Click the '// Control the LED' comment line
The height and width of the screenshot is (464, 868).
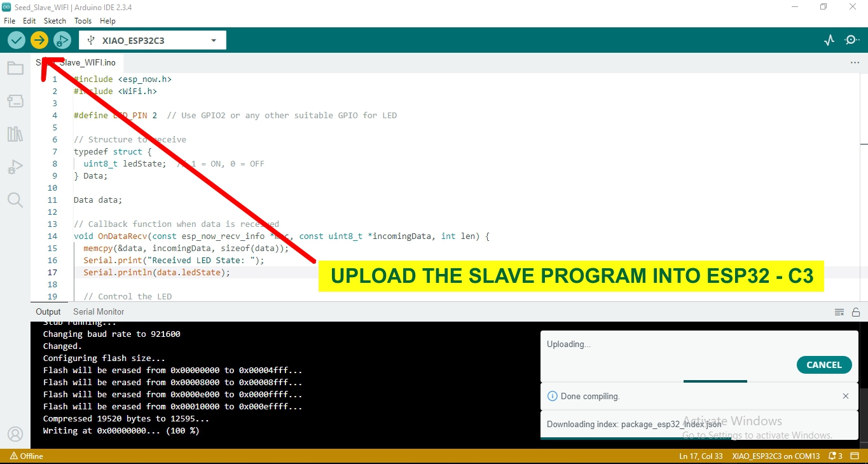tap(127, 296)
